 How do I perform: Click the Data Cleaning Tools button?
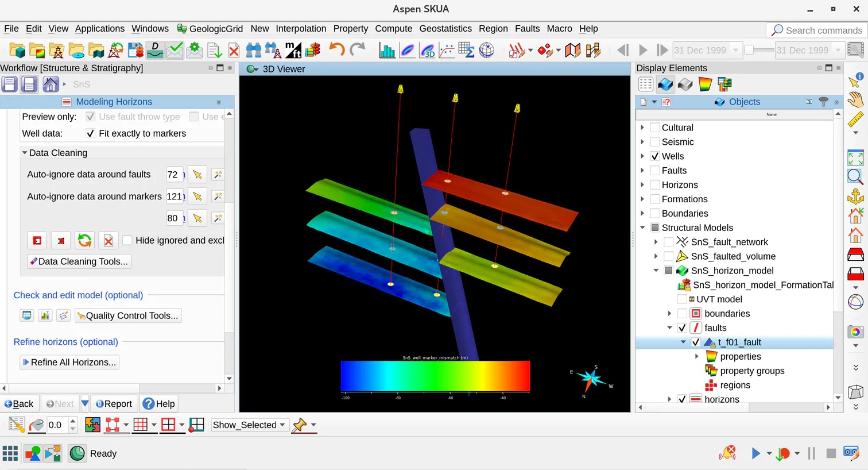pyautogui.click(x=79, y=261)
